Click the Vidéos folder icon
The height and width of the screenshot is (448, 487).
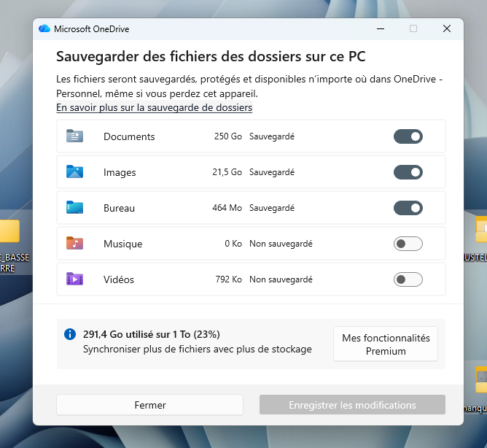(74, 279)
